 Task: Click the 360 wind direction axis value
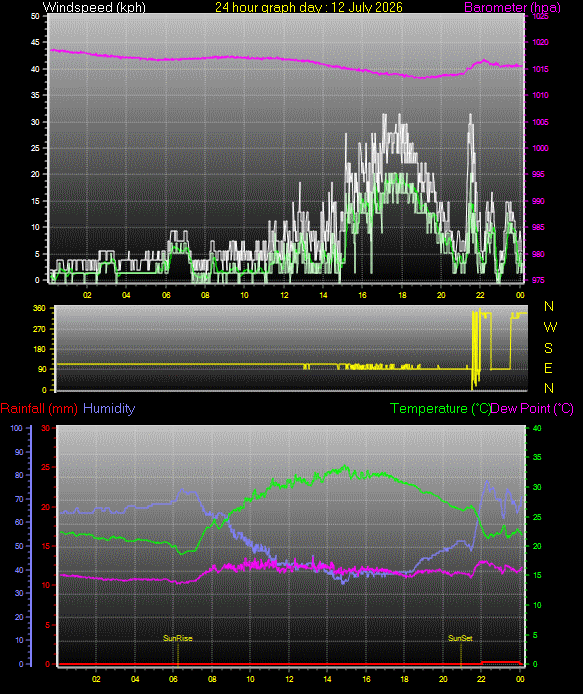[39, 308]
